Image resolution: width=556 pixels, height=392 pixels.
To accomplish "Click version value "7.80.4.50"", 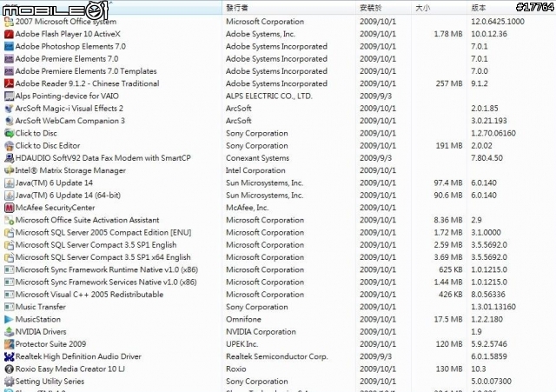I will coord(486,158).
